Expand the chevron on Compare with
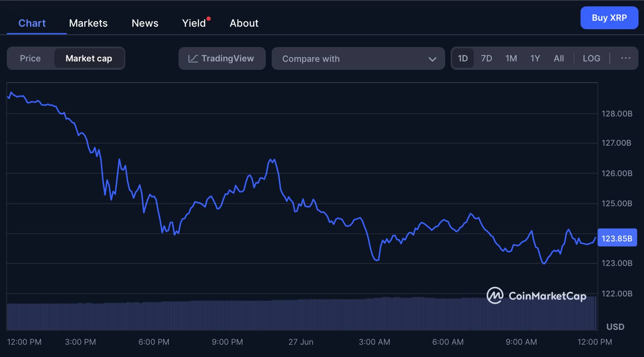 (x=432, y=59)
